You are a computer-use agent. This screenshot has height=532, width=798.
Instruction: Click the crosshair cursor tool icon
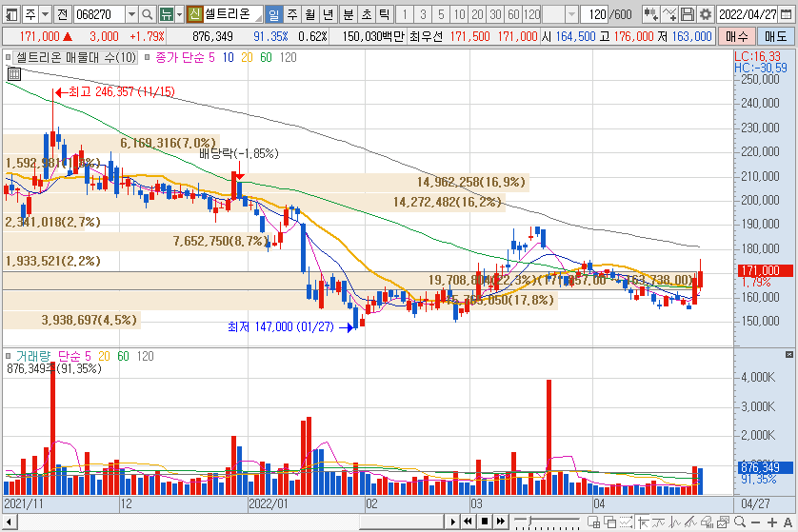644,522
